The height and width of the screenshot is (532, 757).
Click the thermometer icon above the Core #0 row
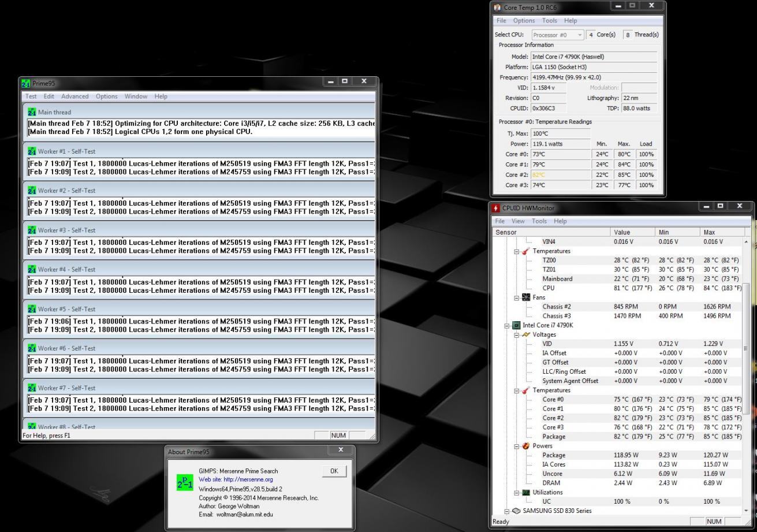[527, 390]
